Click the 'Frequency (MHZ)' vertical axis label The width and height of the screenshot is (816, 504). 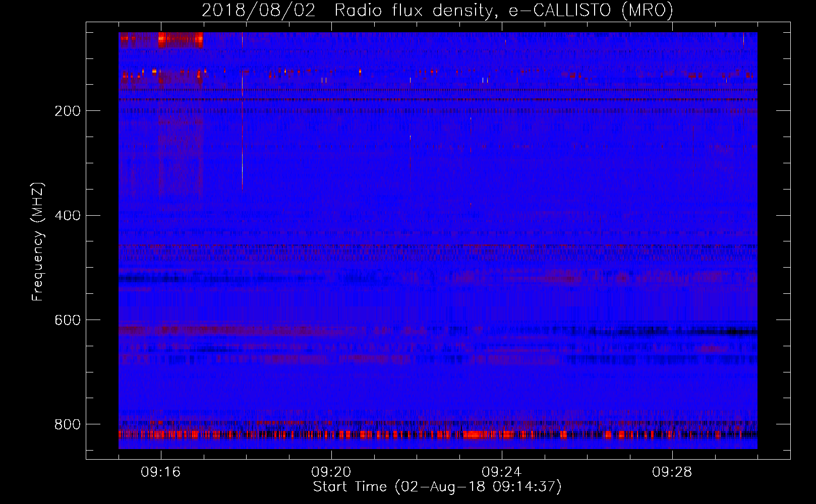click(x=37, y=241)
